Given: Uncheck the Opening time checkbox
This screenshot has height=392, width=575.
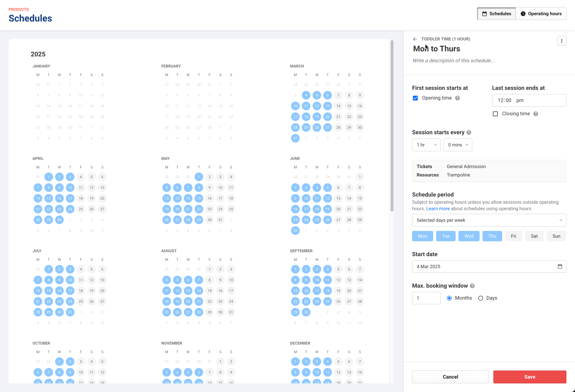Looking at the screenshot, I should coord(415,98).
